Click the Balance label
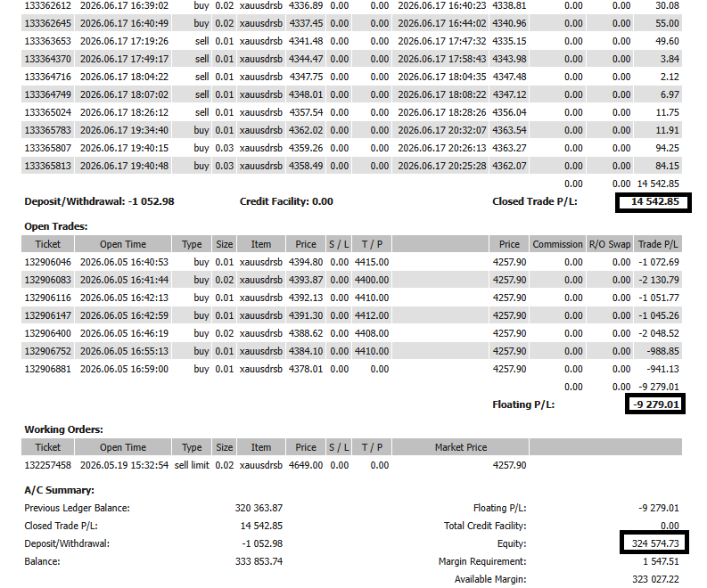Screen dimensions: 707x588 [x=42, y=561]
